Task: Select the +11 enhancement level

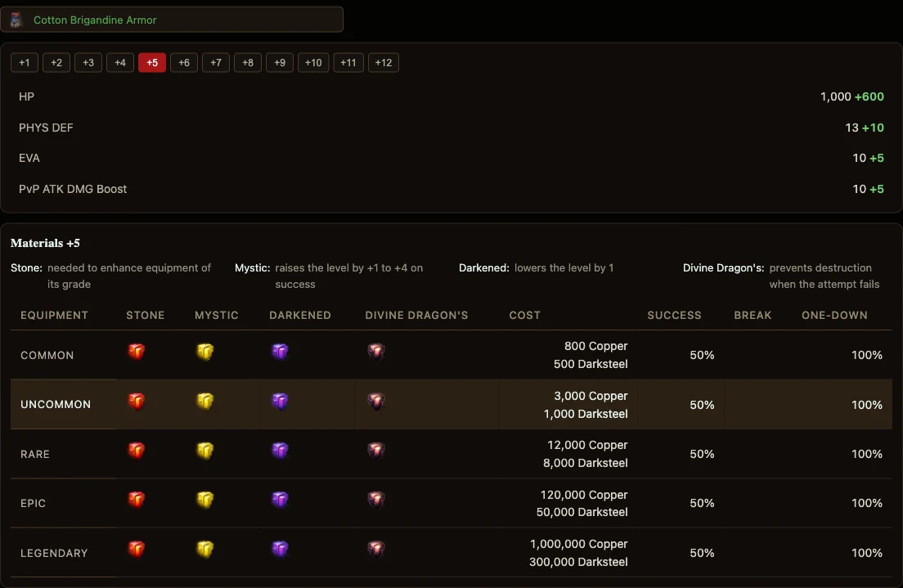Action: (348, 63)
